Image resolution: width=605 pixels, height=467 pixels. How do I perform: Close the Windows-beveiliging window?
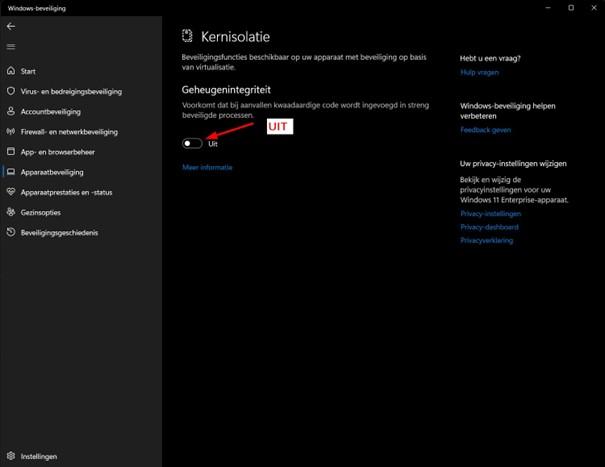[x=594, y=8]
